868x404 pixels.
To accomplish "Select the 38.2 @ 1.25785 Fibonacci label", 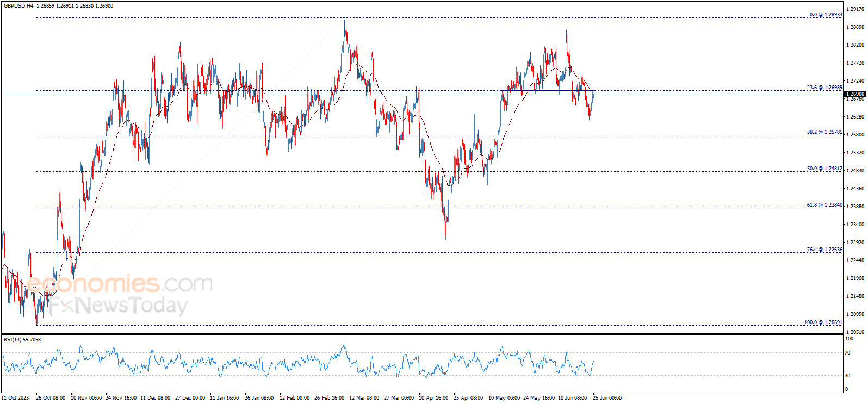I will tap(824, 132).
